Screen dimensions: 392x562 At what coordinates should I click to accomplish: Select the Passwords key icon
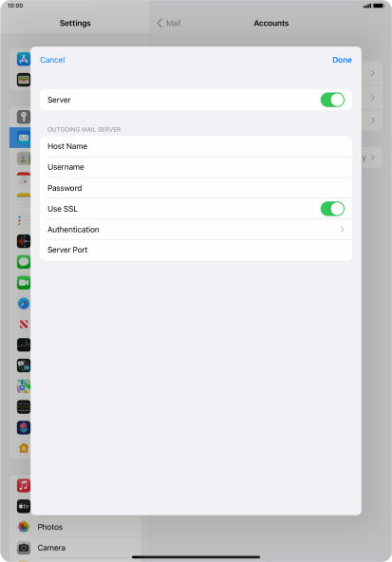[24, 117]
